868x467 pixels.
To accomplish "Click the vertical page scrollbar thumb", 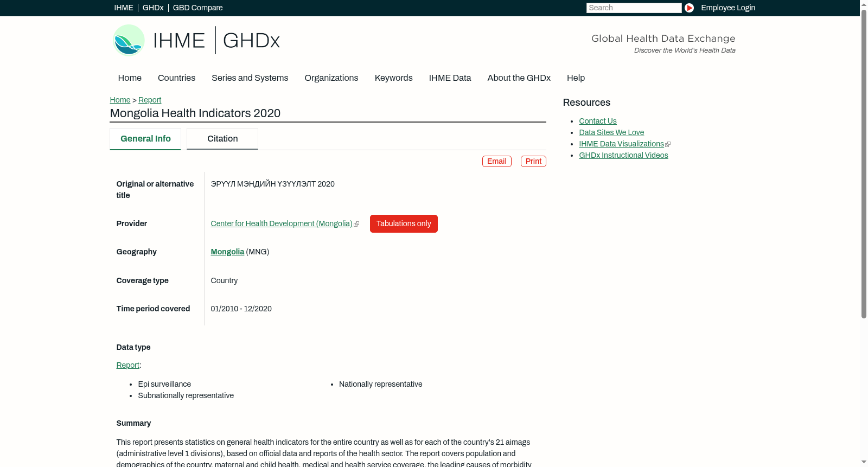I will (x=864, y=163).
